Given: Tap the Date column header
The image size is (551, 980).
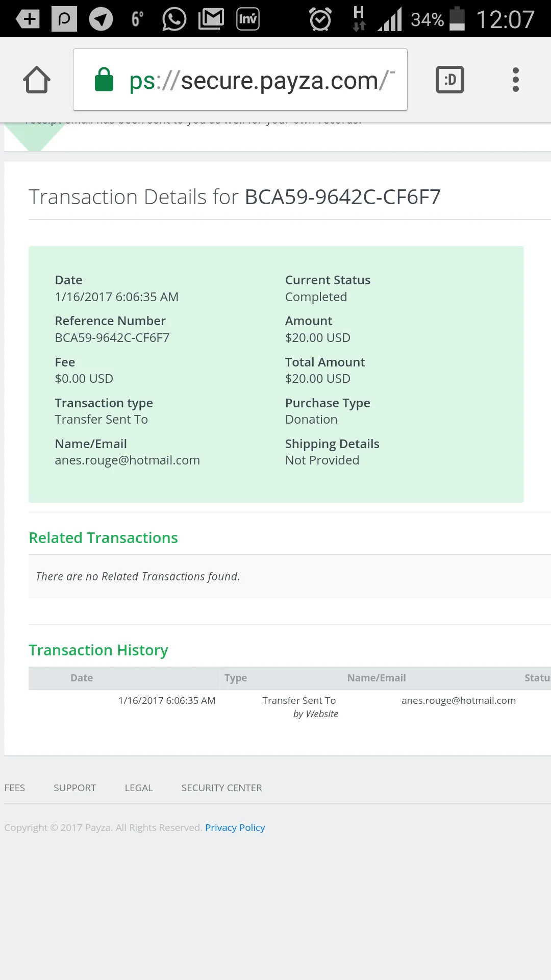Looking at the screenshot, I should (x=82, y=678).
